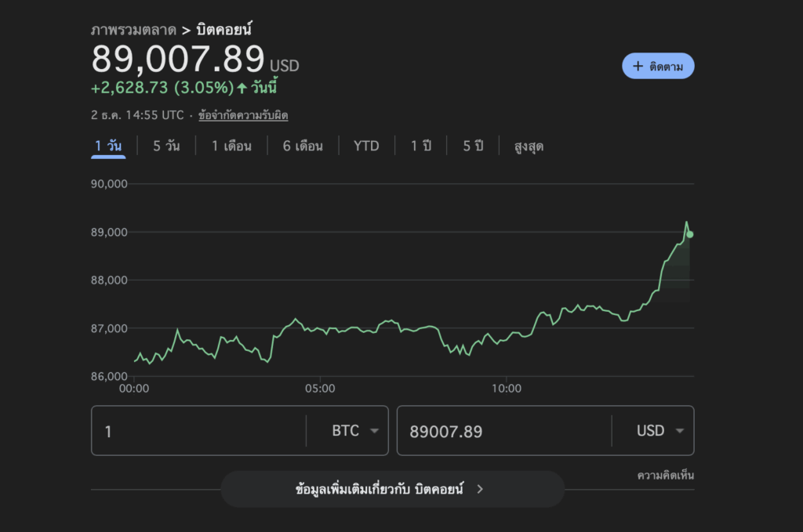This screenshot has height=532, width=803.
Task: Switch to the 5 วัน chart tab
Action: click(x=166, y=147)
